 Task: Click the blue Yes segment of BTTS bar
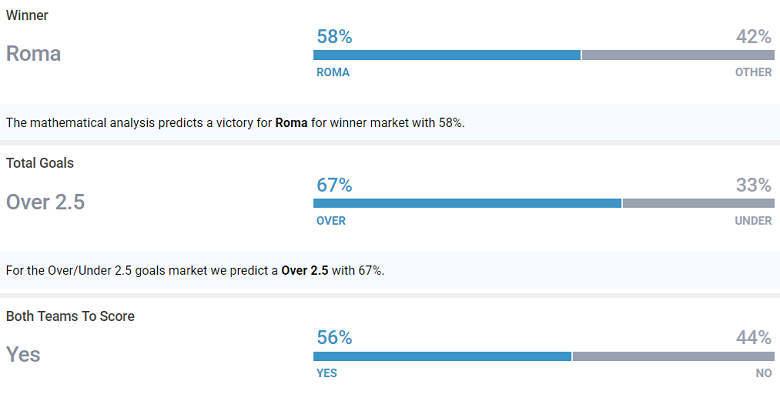coord(442,356)
